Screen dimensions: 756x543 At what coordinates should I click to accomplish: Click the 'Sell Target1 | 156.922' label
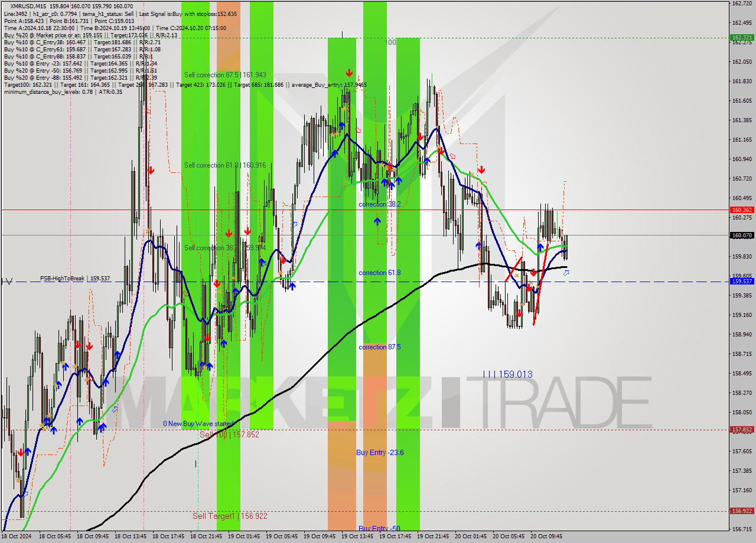pos(230,516)
